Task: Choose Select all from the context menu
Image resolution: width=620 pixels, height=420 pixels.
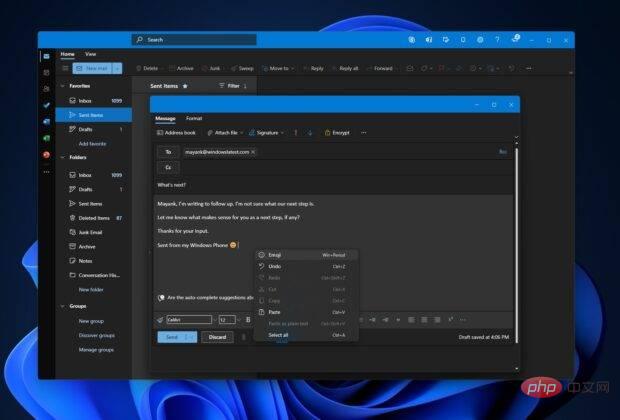Action: 278,334
